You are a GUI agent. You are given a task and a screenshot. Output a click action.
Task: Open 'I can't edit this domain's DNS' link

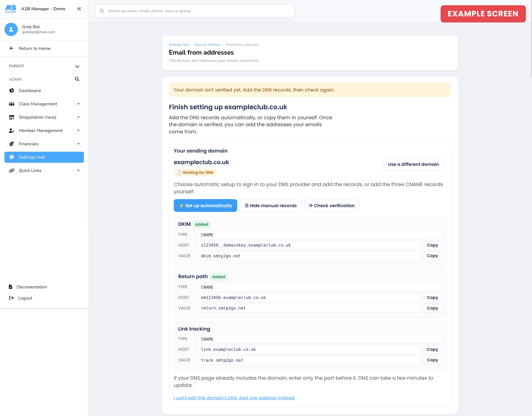[234, 398]
